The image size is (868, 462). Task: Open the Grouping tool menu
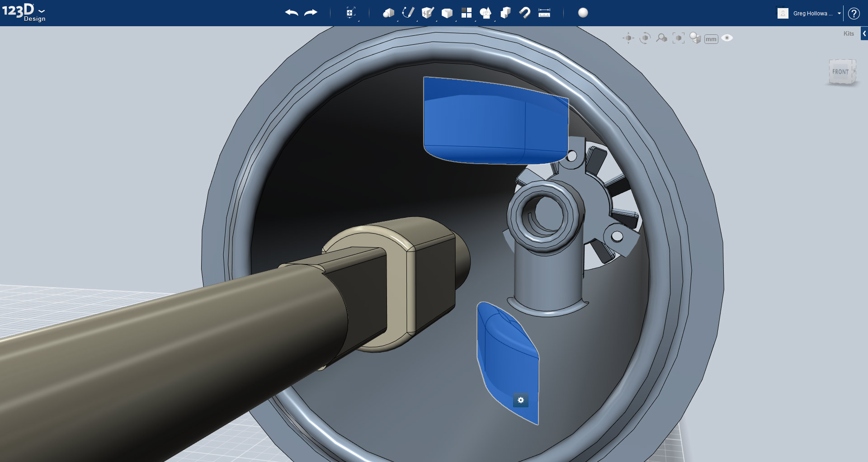486,13
